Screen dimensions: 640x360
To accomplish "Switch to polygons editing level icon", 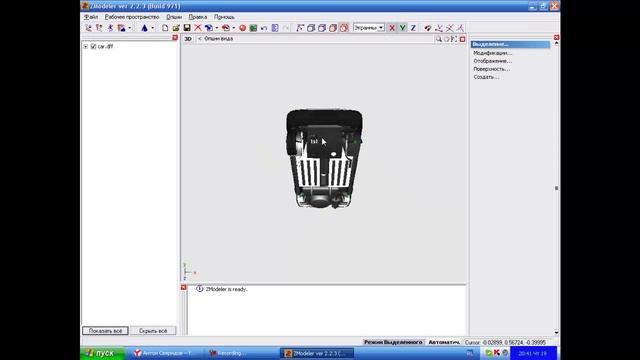I will (110, 28).
